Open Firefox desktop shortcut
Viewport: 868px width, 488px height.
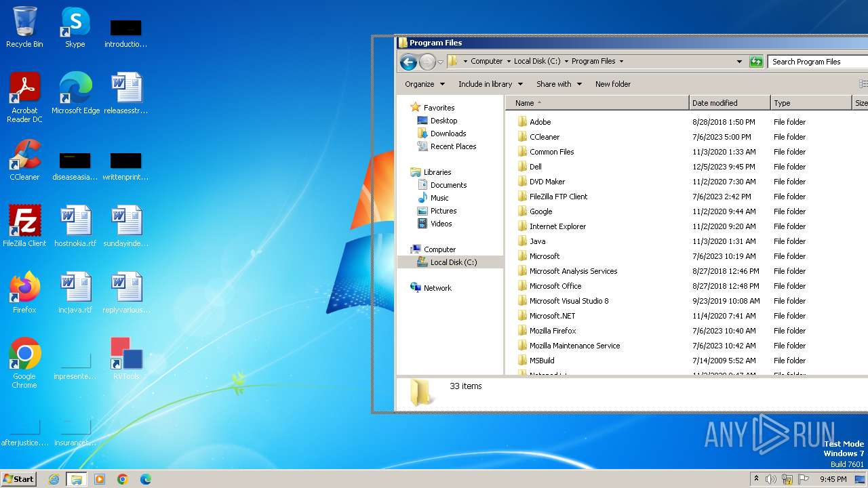pos(24,293)
